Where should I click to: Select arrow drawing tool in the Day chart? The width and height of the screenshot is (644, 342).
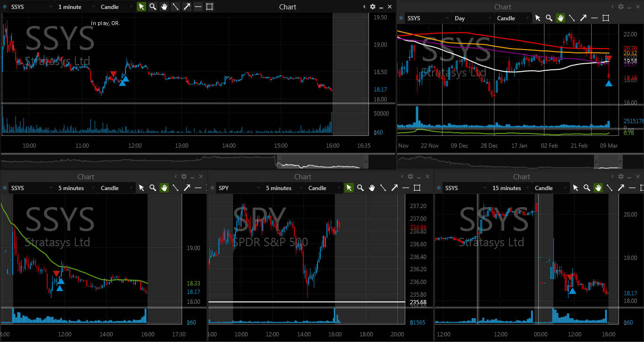(x=583, y=18)
